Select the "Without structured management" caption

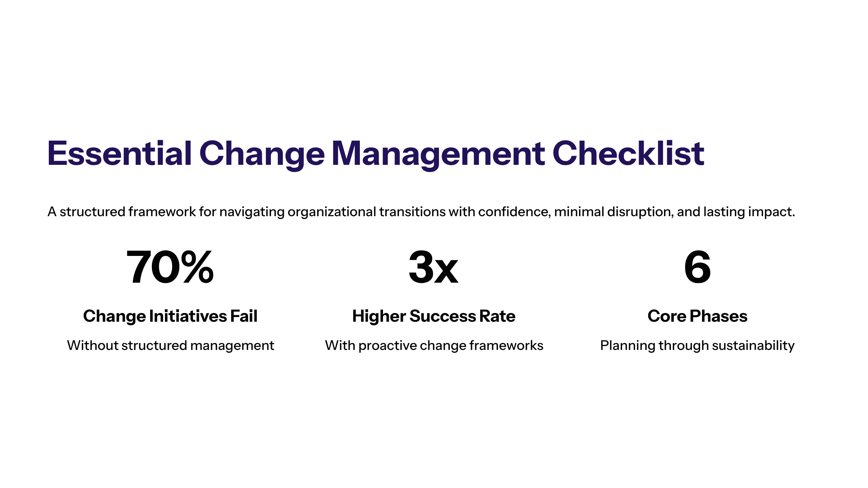coord(170,346)
